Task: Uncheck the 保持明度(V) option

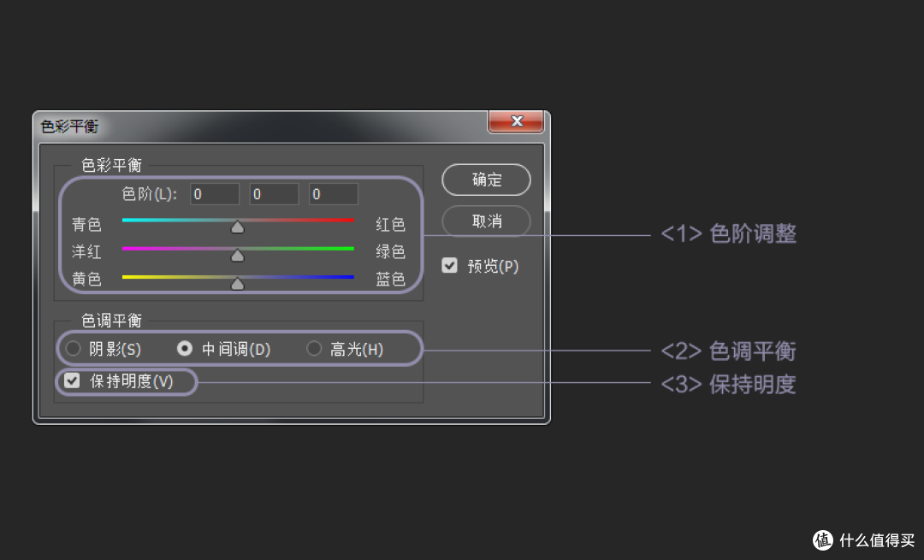Action: (x=72, y=380)
